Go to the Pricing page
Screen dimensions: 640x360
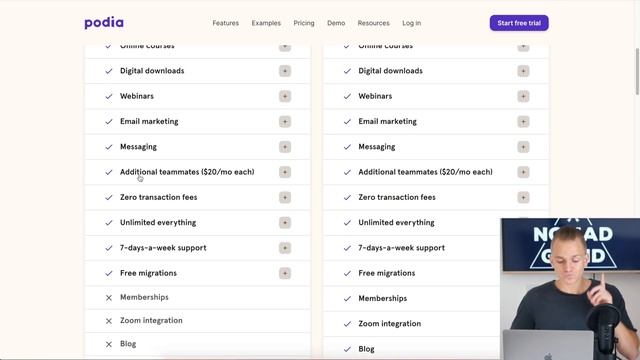click(304, 23)
